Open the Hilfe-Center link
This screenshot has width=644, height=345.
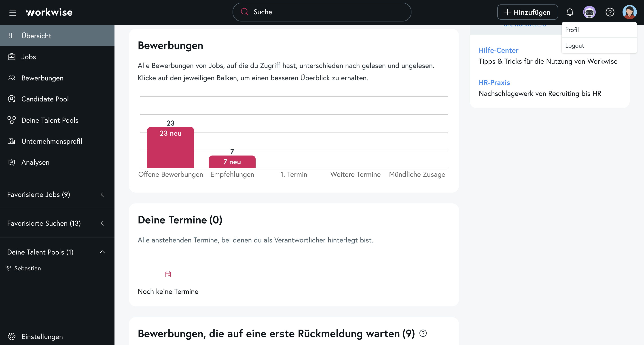coord(498,50)
